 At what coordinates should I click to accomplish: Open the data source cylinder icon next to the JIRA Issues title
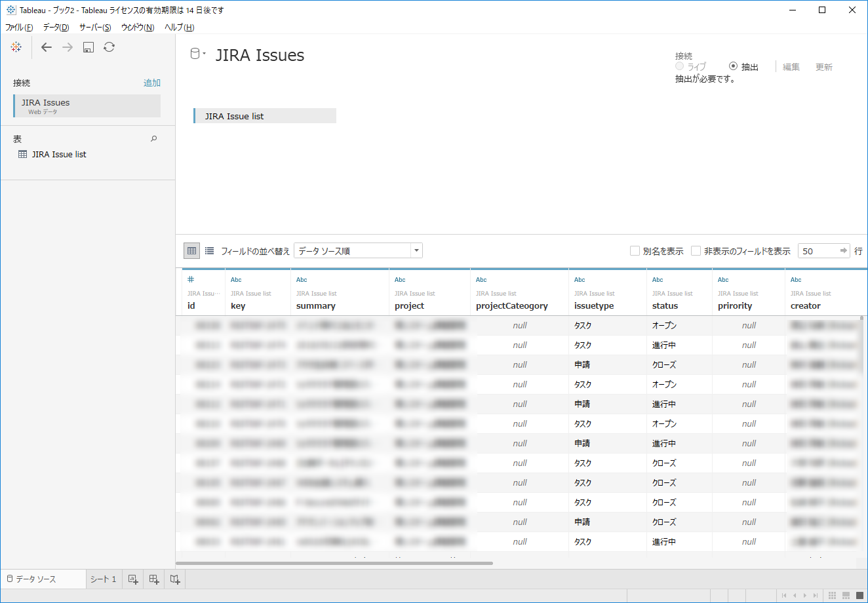point(195,54)
